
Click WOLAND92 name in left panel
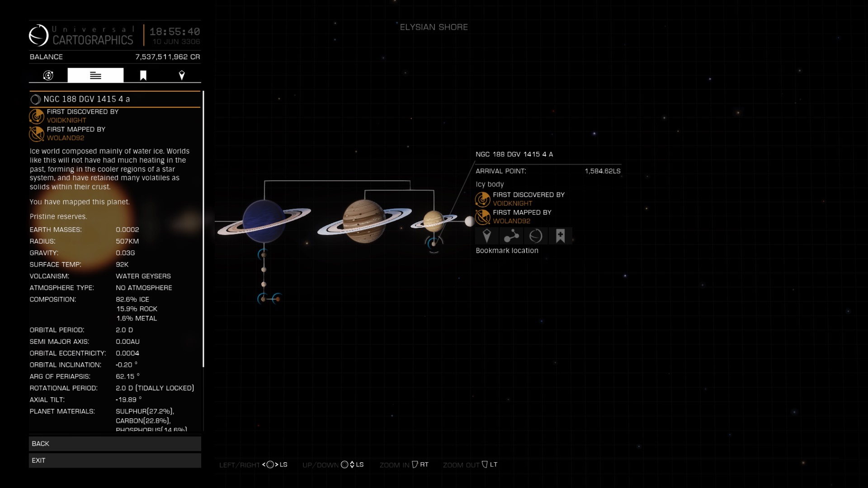66,138
